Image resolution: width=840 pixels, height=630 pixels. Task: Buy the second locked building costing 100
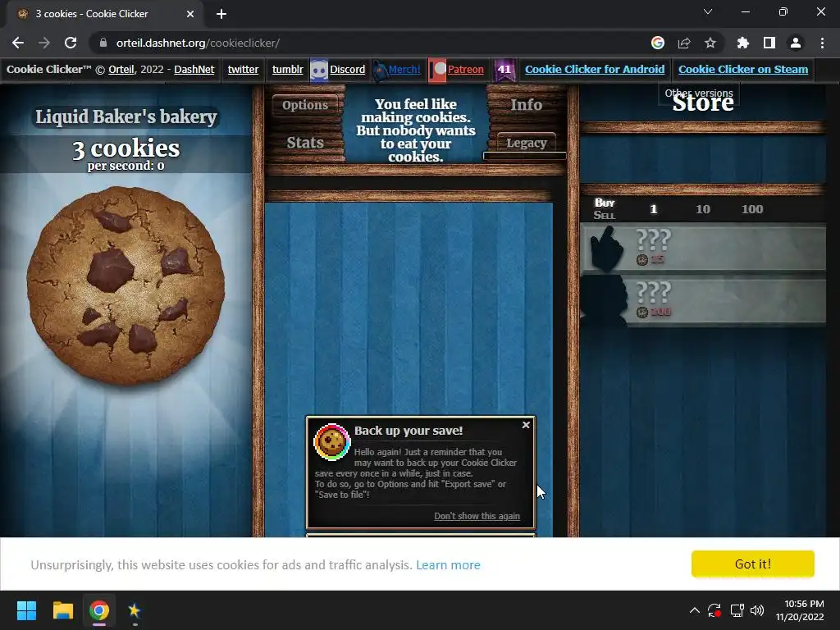(x=703, y=300)
